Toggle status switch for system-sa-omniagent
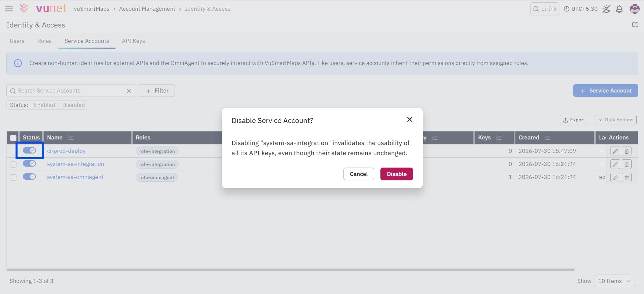 coord(30,177)
